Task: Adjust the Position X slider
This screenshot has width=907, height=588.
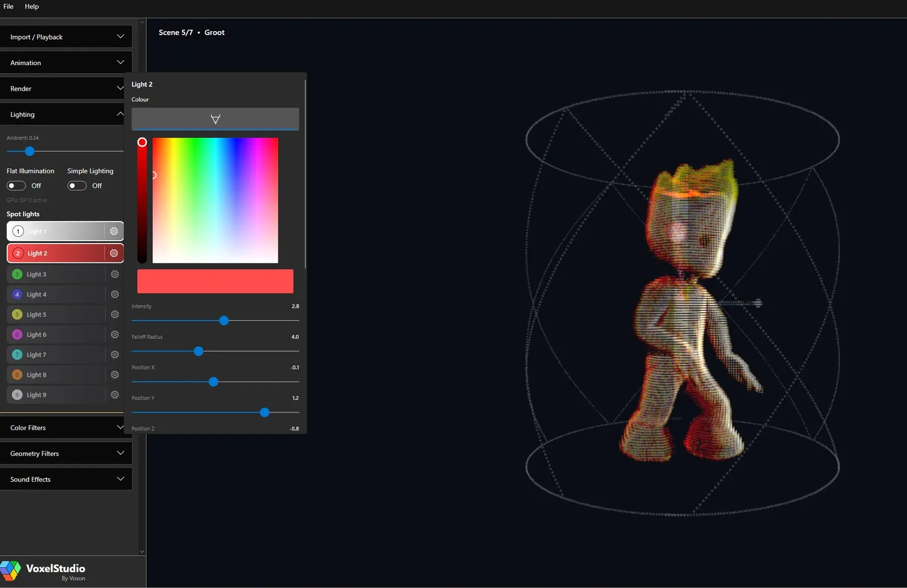Action: (x=213, y=382)
